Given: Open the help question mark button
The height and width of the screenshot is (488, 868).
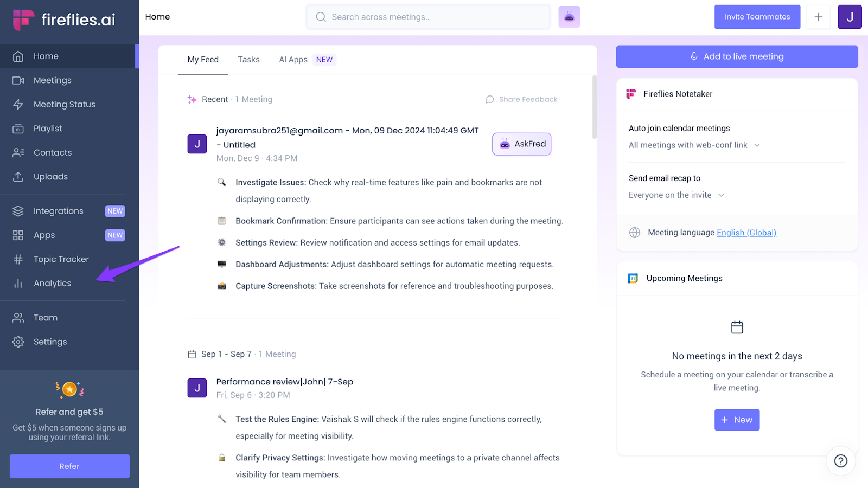Looking at the screenshot, I should (841, 461).
